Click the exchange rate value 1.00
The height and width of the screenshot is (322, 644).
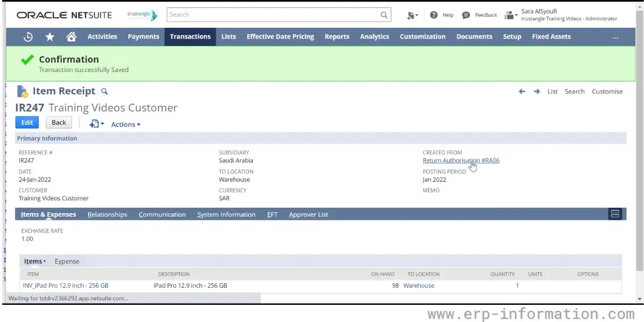tap(27, 239)
